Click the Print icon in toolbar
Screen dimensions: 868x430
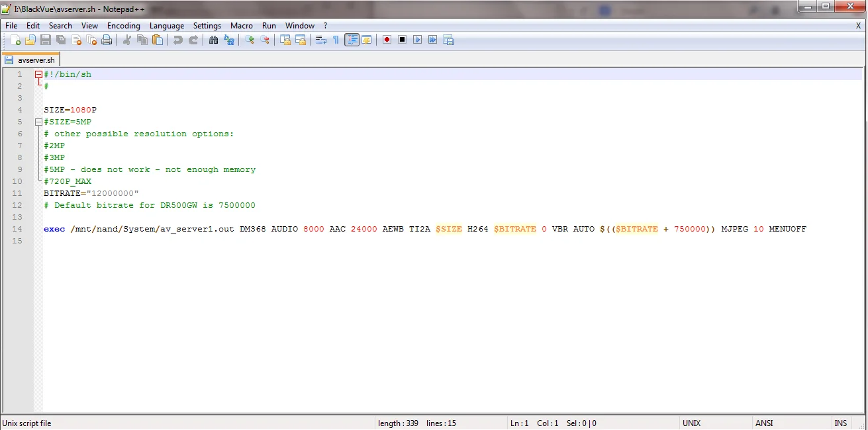107,40
